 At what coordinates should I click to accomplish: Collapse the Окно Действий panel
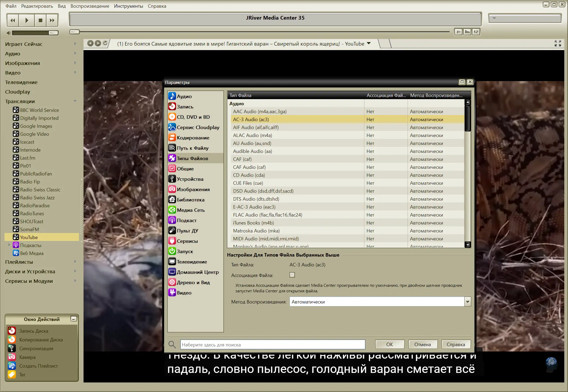[73, 319]
